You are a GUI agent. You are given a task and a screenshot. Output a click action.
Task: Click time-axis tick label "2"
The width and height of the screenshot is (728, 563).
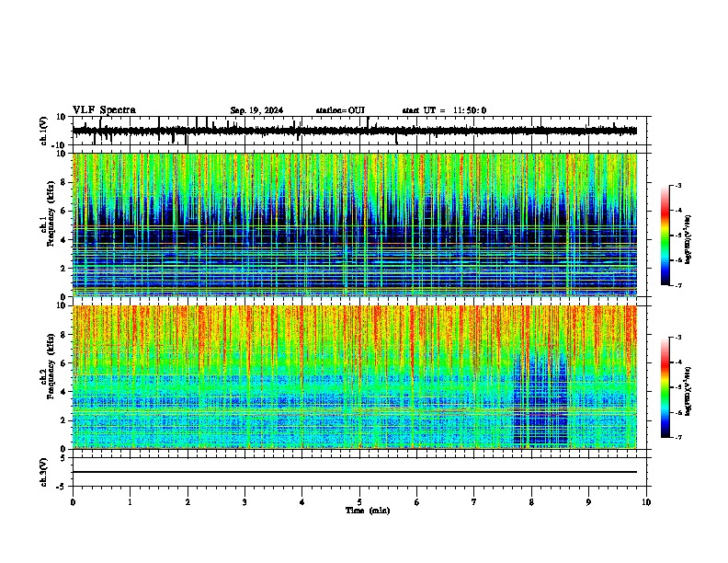[188, 502]
